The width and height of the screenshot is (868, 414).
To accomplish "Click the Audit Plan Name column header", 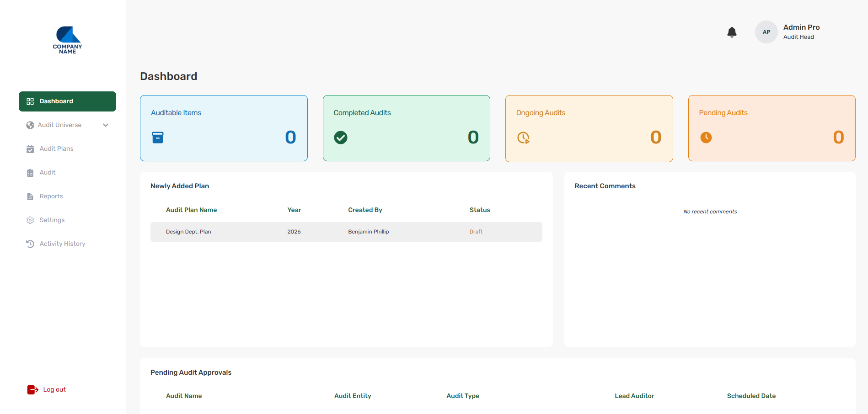I will click(191, 210).
